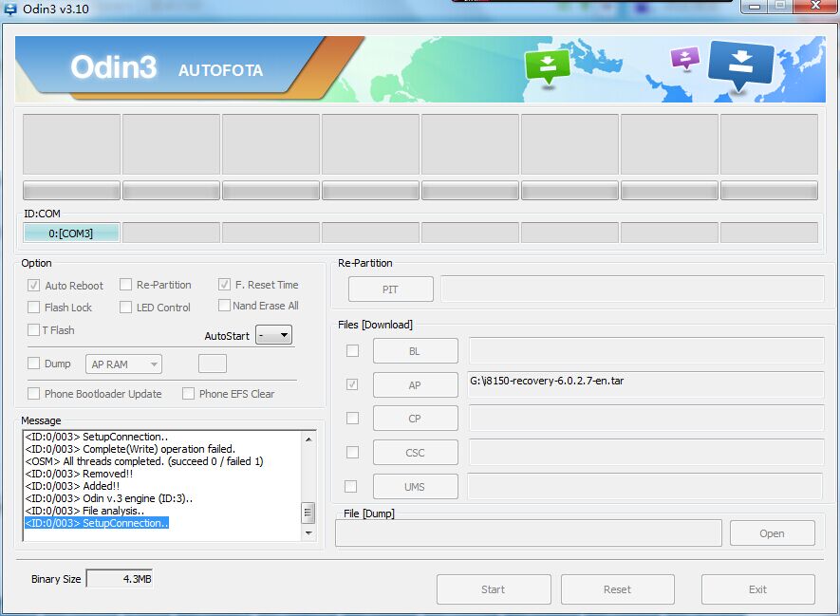The image size is (840, 616).
Task: Click the CP file path field
Action: tap(645, 418)
